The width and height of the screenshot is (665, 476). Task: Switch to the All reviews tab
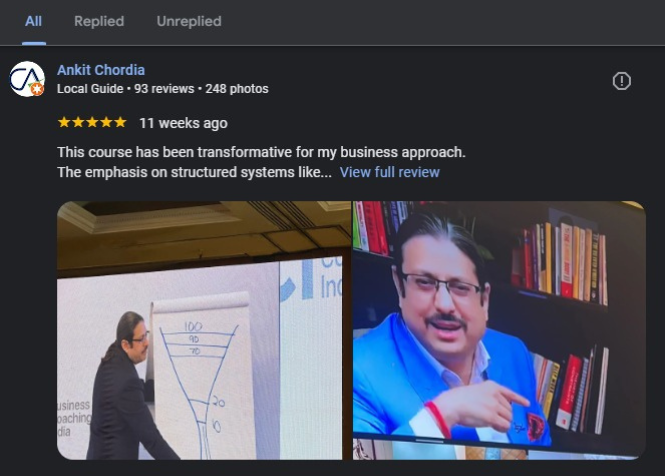click(34, 21)
